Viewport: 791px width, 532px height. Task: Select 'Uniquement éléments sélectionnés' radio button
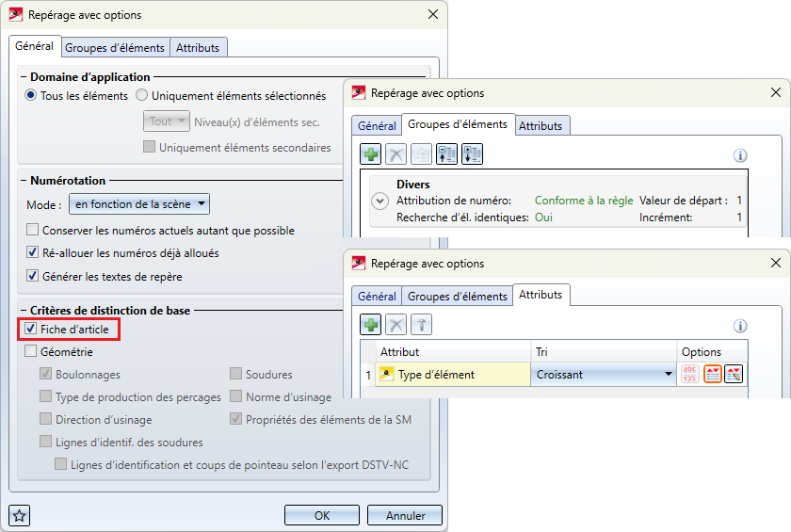point(142,95)
